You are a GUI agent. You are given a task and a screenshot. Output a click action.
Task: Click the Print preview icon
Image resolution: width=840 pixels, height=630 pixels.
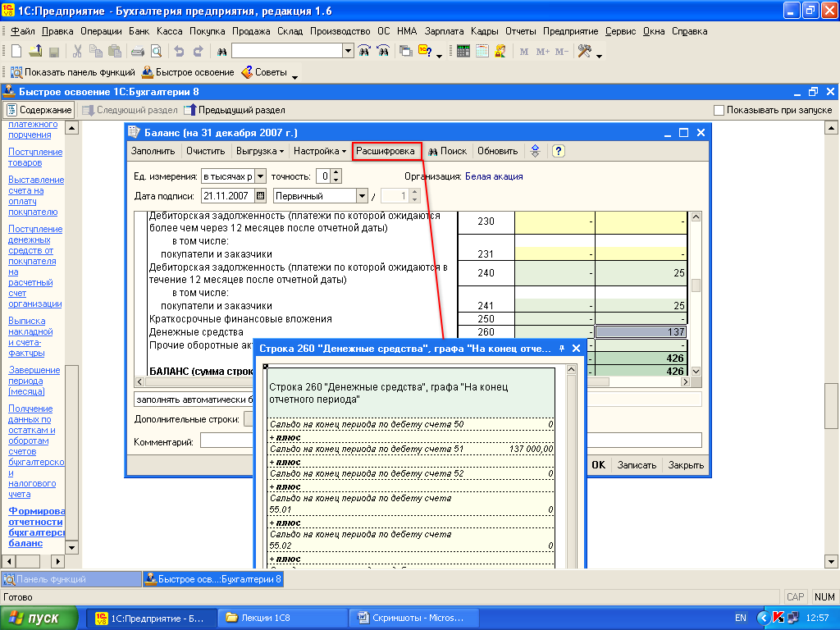156,52
